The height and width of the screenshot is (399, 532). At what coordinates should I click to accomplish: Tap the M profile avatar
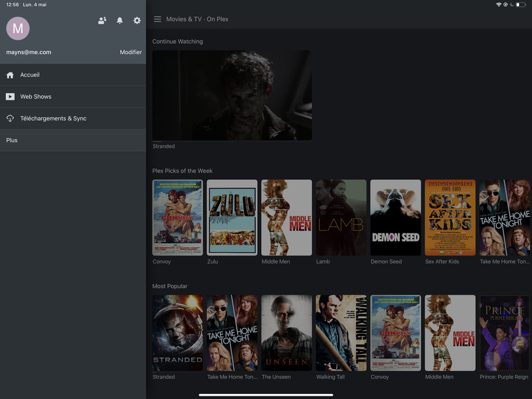coord(18,29)
